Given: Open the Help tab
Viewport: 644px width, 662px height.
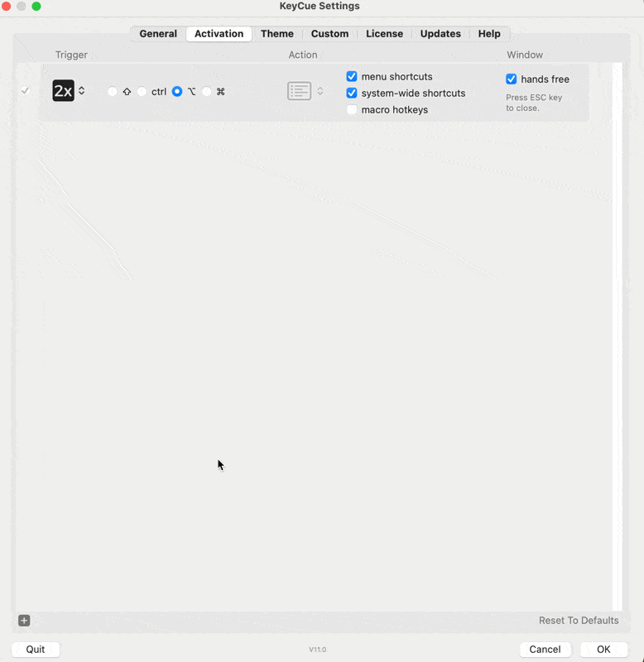Looking at the screenshot, I should (489, 34).
